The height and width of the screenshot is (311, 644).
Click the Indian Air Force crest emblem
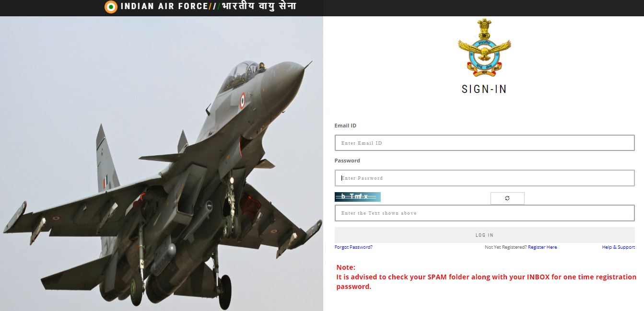tap(484, 47)
